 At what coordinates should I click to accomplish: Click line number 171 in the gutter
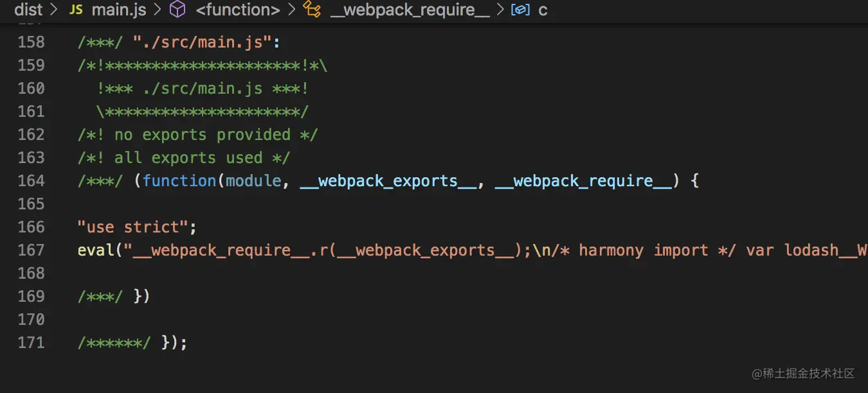click(x=31, y=343)
